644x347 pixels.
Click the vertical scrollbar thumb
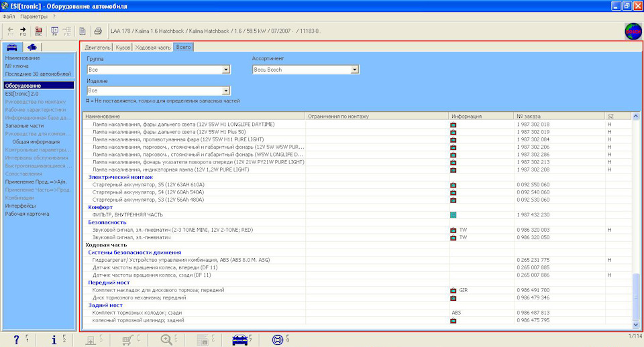click(636, 297)
